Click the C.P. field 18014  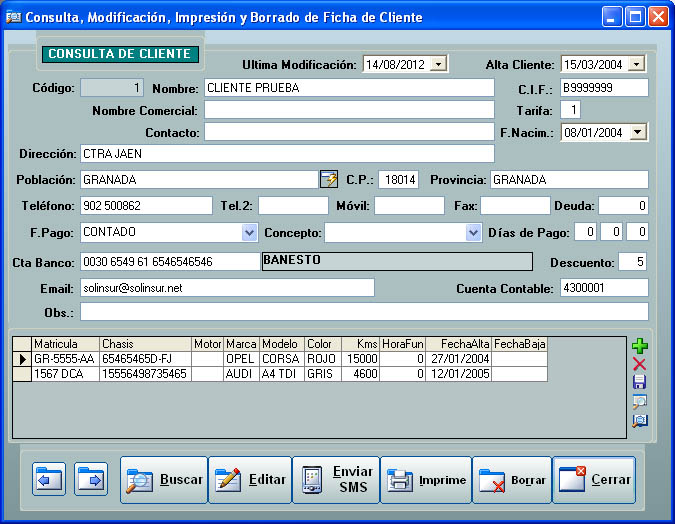[399, 180]
